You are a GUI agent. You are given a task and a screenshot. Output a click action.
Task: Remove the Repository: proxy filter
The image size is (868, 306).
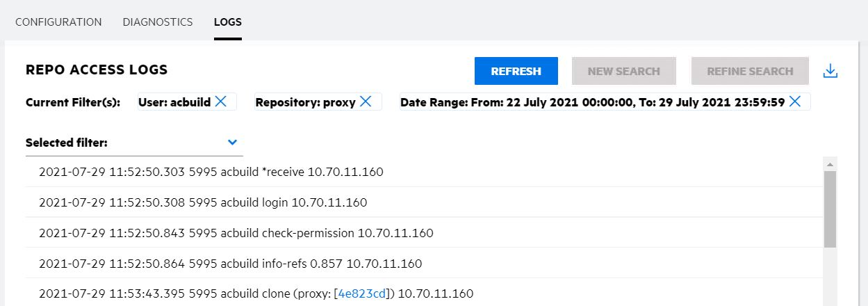366,102
